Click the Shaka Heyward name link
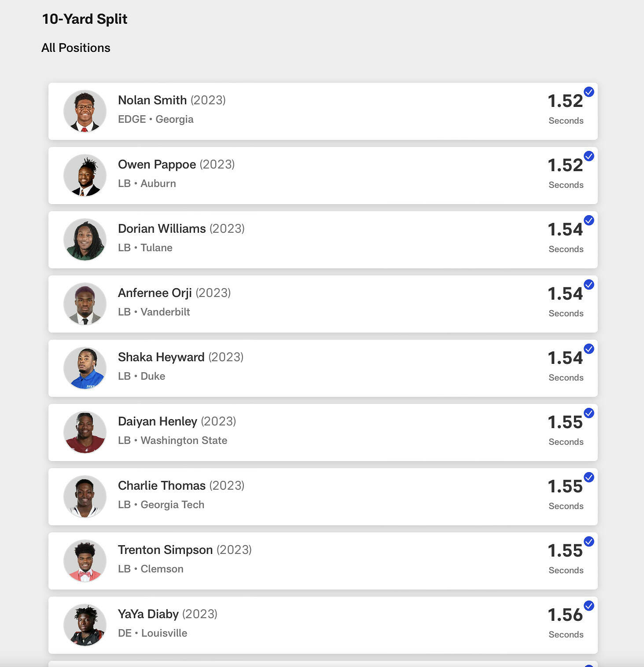The image size is (644, 667). pos(161,357)
